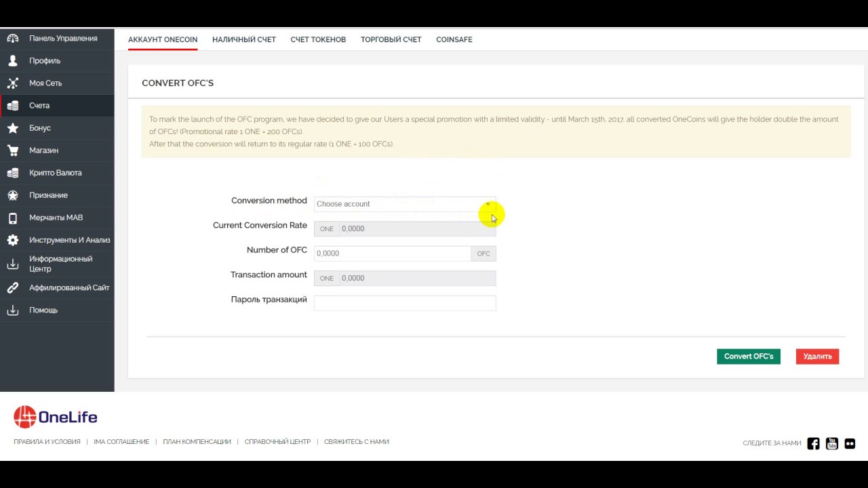Click the Conversion method label
The height and width of the screenshot is (488, 868).
(x=269, y=201)
